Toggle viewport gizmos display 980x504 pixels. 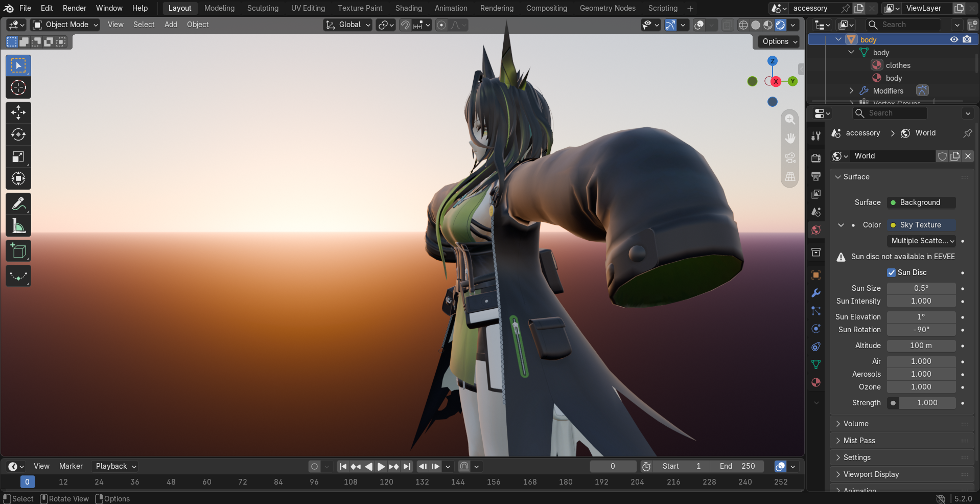[x=670, y=25]
